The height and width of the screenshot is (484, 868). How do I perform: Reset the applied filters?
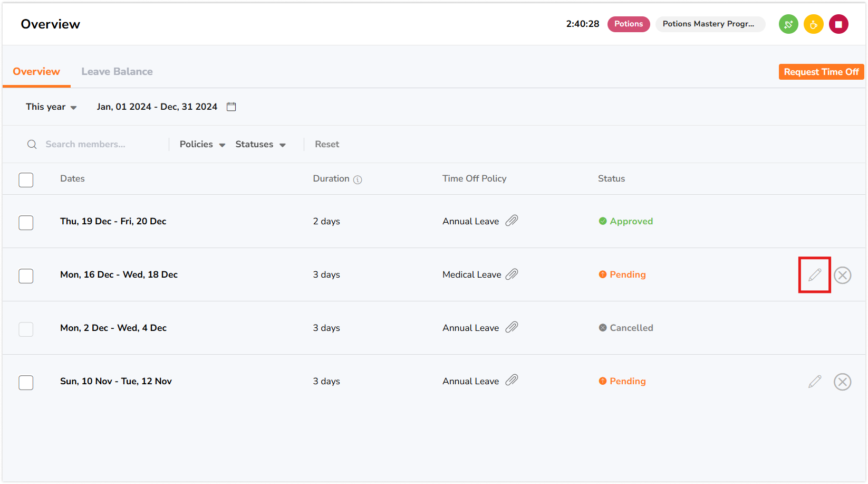coord(327,144)
